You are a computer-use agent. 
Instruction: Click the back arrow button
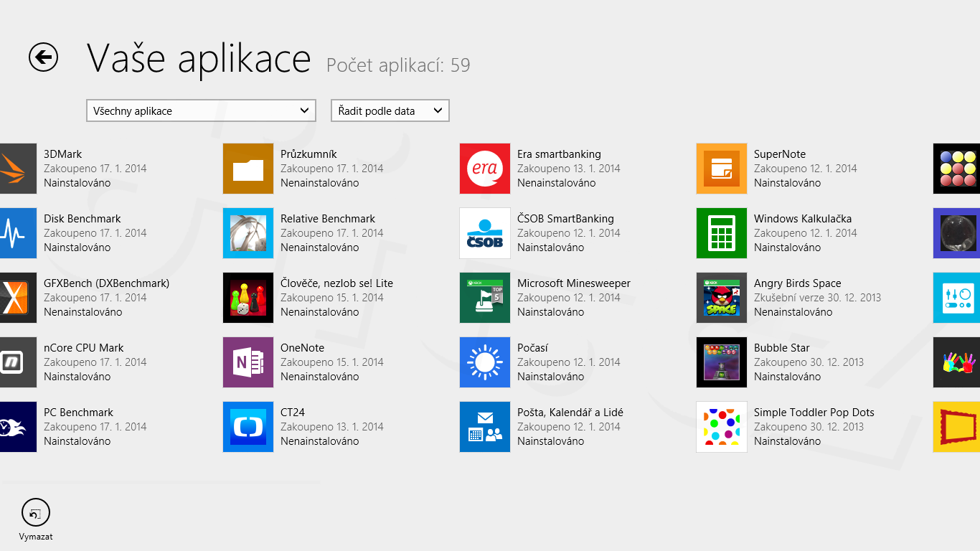pos(43,57)
